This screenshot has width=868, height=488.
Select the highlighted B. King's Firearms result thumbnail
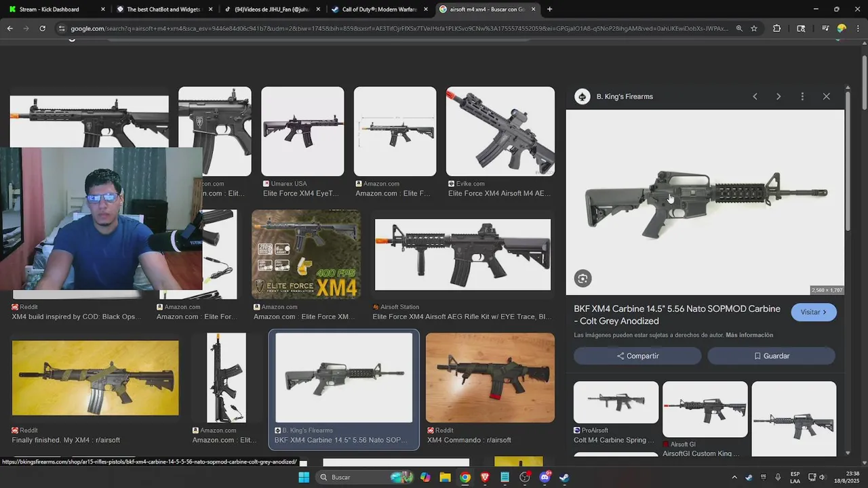point(344,378)
